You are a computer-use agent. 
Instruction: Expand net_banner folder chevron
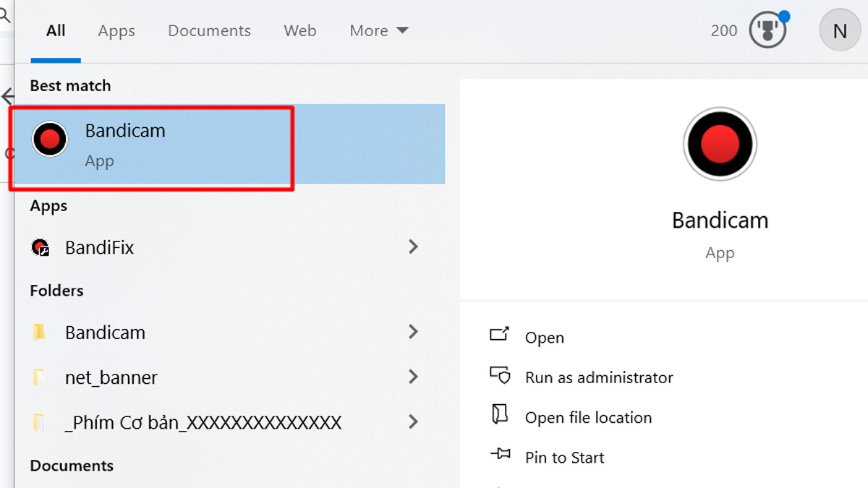coord(413,376)
